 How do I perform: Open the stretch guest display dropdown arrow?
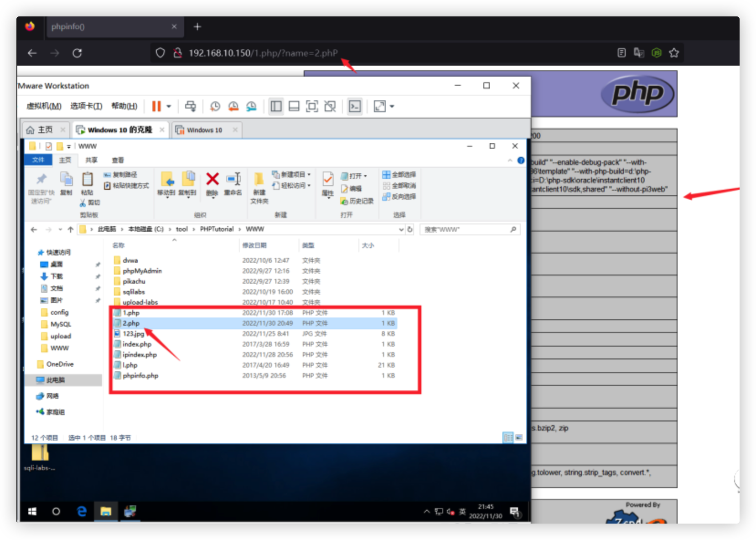392,106
